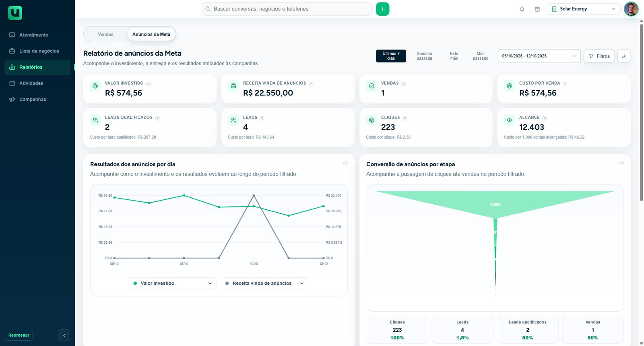Image resolution: width=644 pixels, height=346 pixels.
Task: Open Relatórios in the sidebar
Action: (37, 67)
